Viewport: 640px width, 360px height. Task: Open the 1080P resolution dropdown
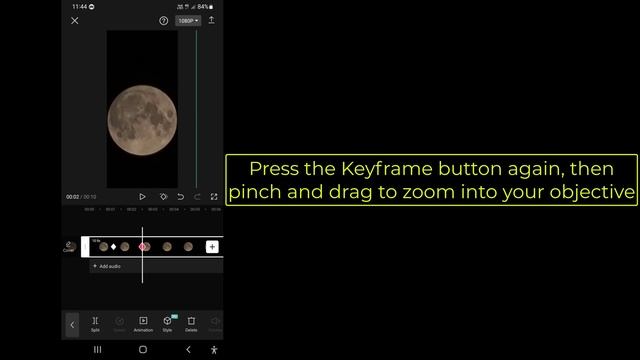tap(188, 20)
